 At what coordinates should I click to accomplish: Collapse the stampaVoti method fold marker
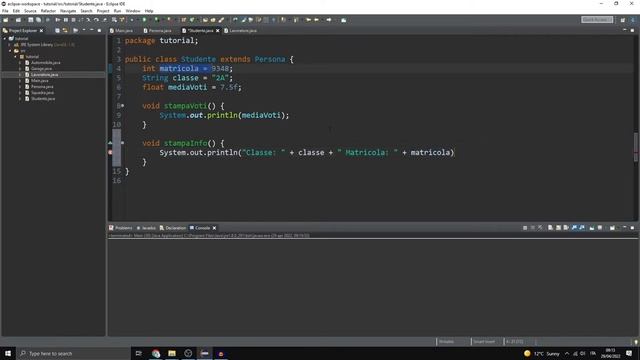[x=122, y=106]
